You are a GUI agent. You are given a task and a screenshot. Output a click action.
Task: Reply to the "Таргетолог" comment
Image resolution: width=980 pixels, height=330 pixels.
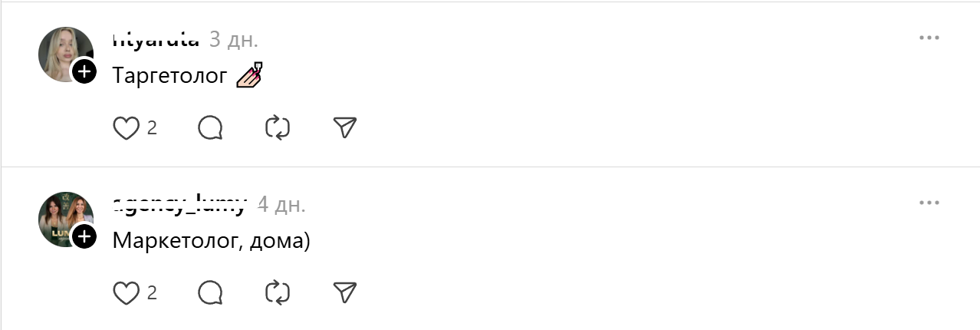point(210,128)
